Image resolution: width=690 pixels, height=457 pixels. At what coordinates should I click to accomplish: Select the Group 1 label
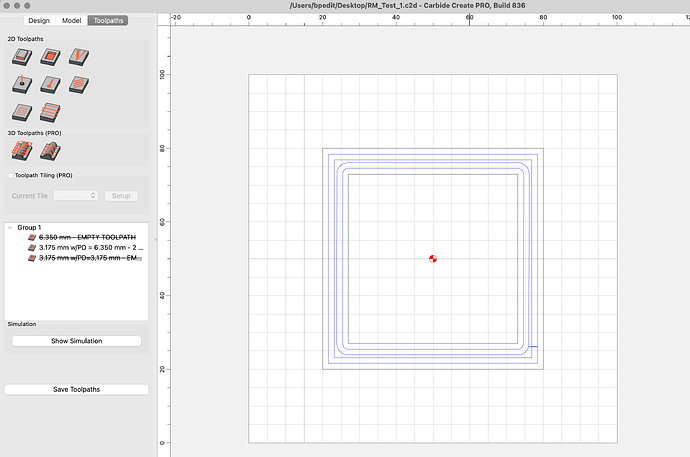(x=29, y=227)
